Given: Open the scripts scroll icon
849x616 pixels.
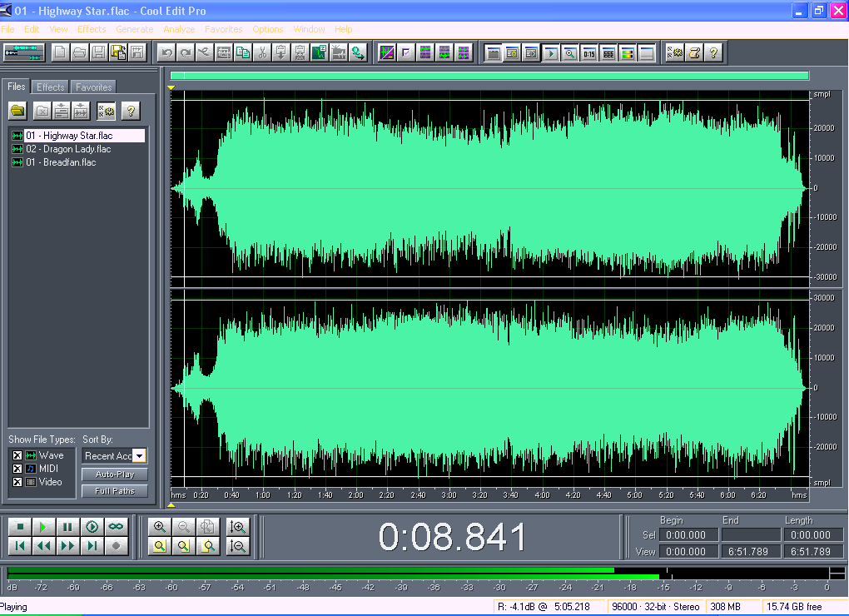Looking at the screenshot, I should click(695, 52).
